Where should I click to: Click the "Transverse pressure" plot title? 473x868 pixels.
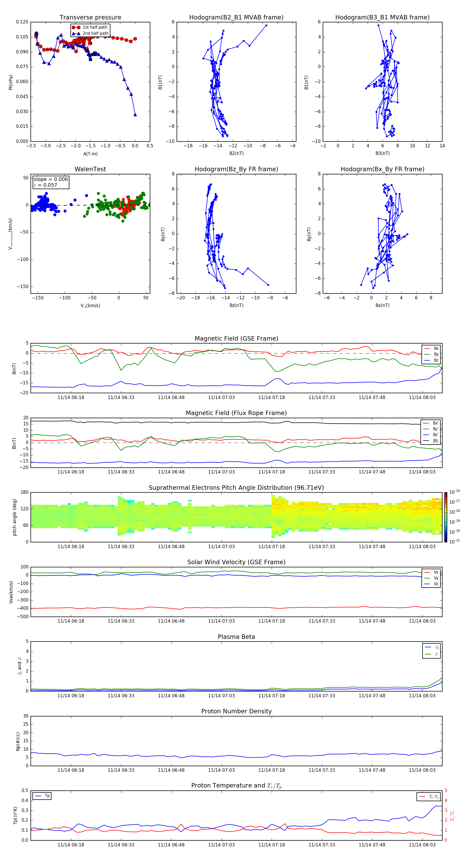point(90,18)
